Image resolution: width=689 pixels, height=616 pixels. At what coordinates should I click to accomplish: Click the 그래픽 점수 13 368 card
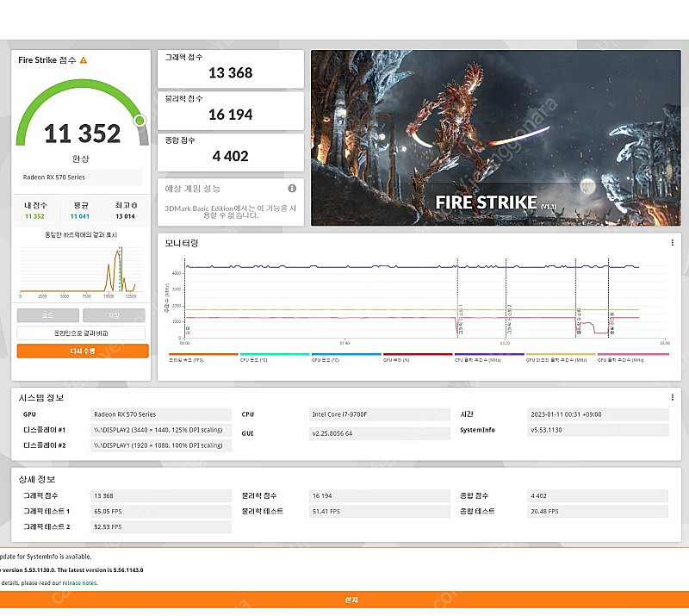(x=230, y=69)
